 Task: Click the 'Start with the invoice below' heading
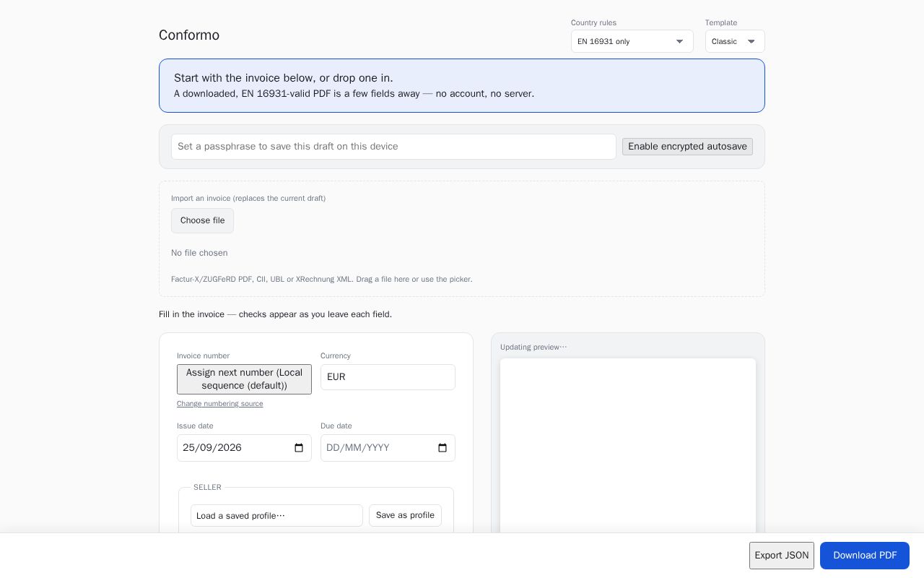point(284,78)
